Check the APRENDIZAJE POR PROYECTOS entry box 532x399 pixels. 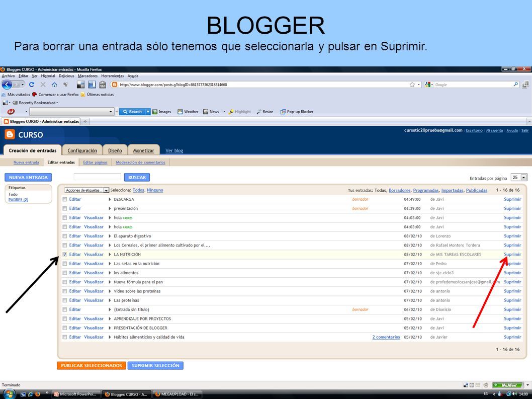point(65,318)
